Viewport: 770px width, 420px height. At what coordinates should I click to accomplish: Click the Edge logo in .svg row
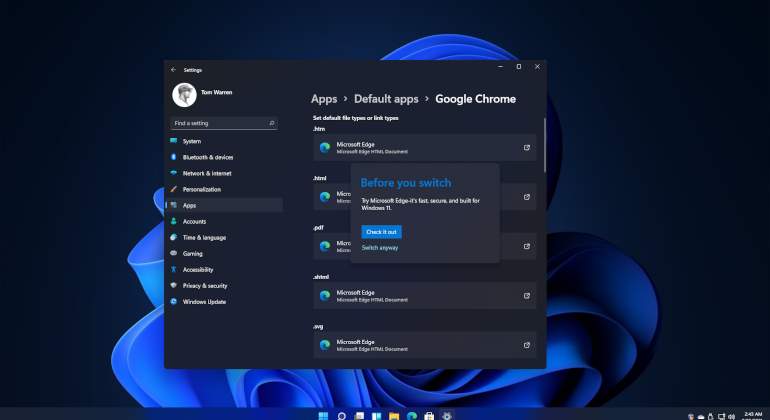(x=325, y=345)
